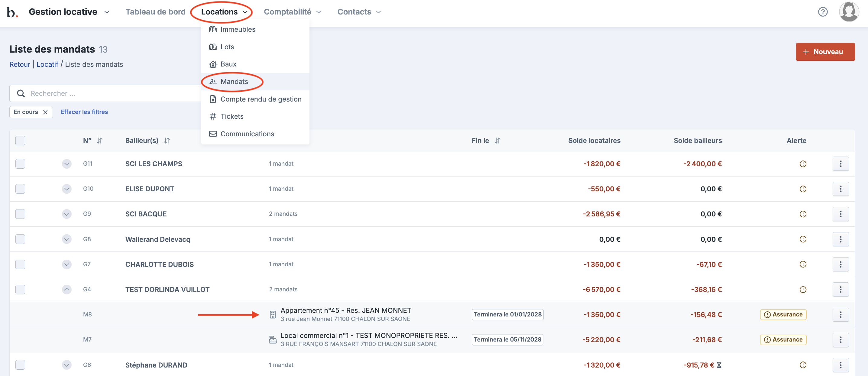868x376 pixels.
Task: Click Assurance alert badge on M8 row
Action: click(x=783, y=314)
